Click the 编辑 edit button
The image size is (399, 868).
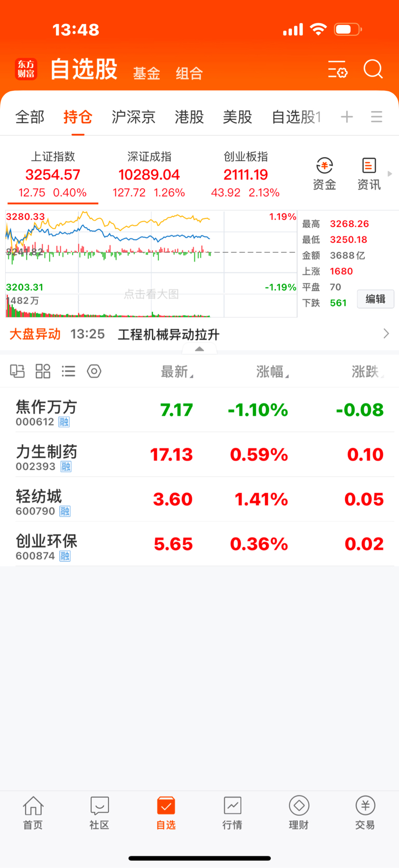376,299
